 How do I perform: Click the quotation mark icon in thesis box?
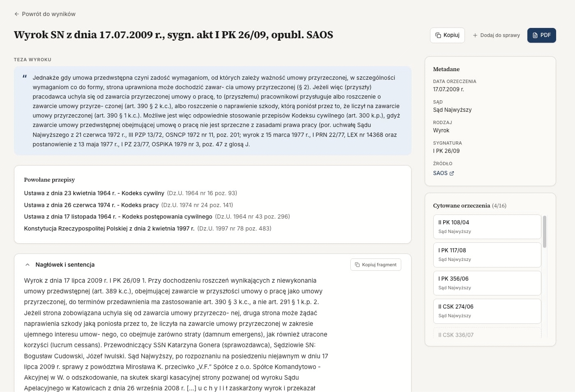click(25, 77)
